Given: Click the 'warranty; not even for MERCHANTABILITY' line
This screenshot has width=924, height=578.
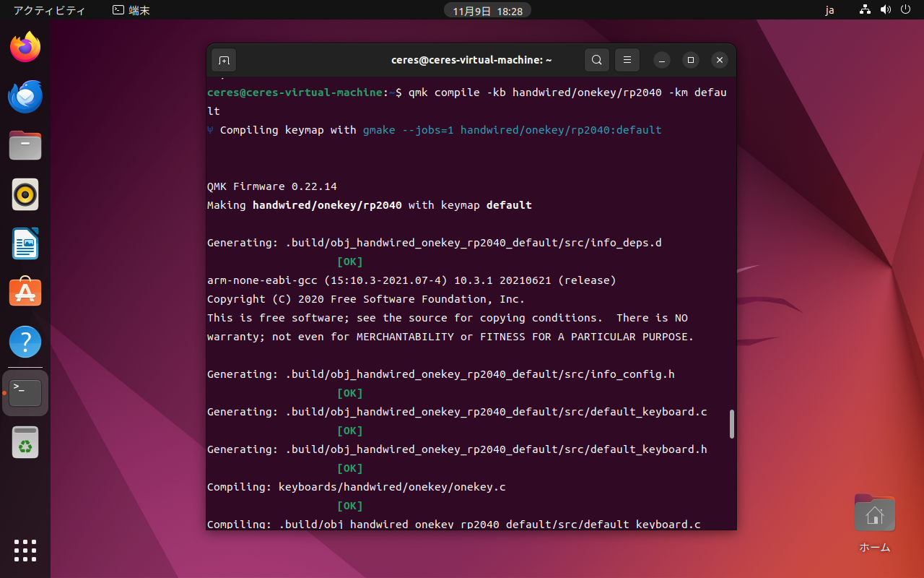Looking at the screenshot, I should coord(450,337).
